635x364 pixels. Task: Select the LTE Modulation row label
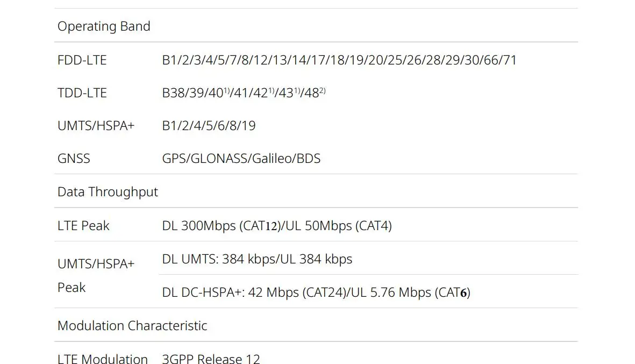tap(102, 359)
